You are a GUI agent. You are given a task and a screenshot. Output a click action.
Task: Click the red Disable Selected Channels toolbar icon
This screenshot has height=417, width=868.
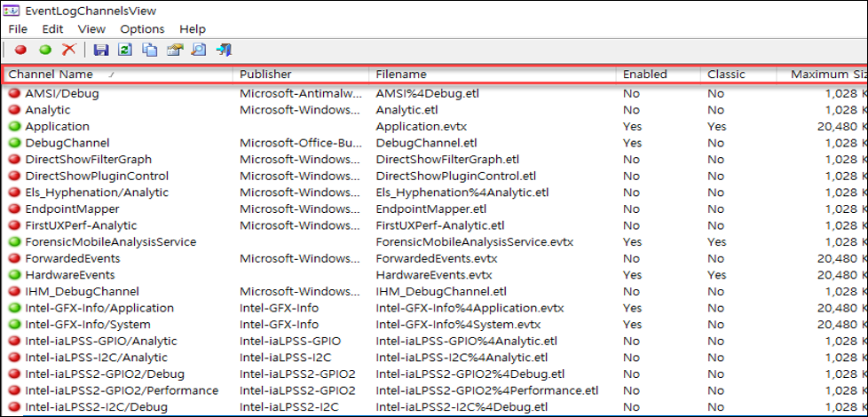coord(20,50)
